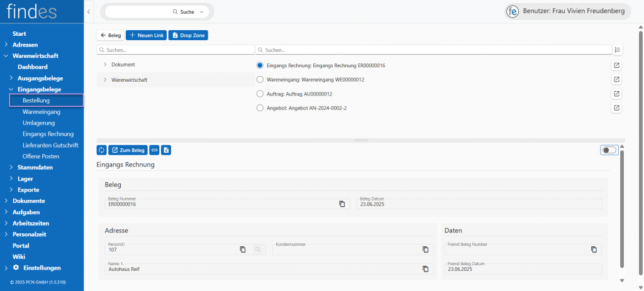Image resolution: width=644 pixels, height=291 pixels.
Task: Open the Suche dropdown arrow in top bar
Action: (201, 12)
